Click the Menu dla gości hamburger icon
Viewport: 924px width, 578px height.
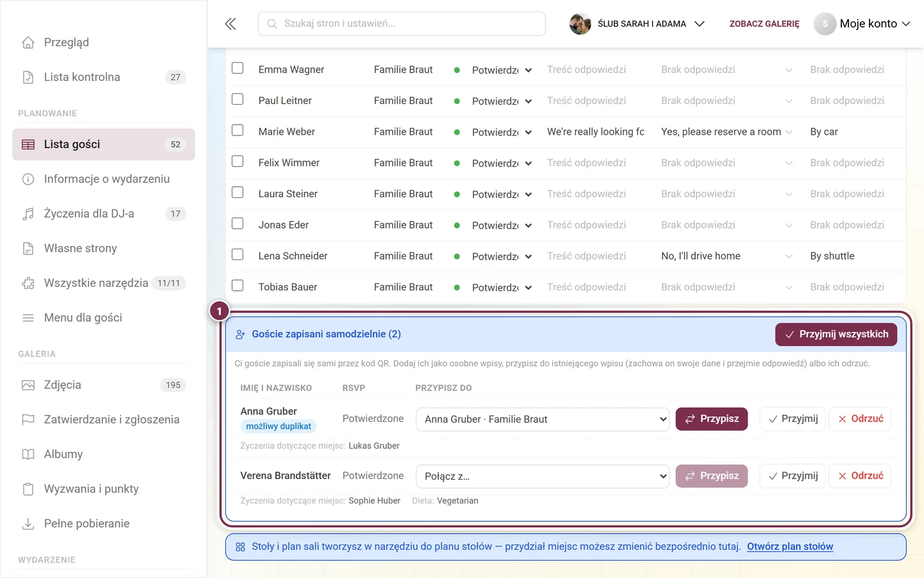point(28,318)
